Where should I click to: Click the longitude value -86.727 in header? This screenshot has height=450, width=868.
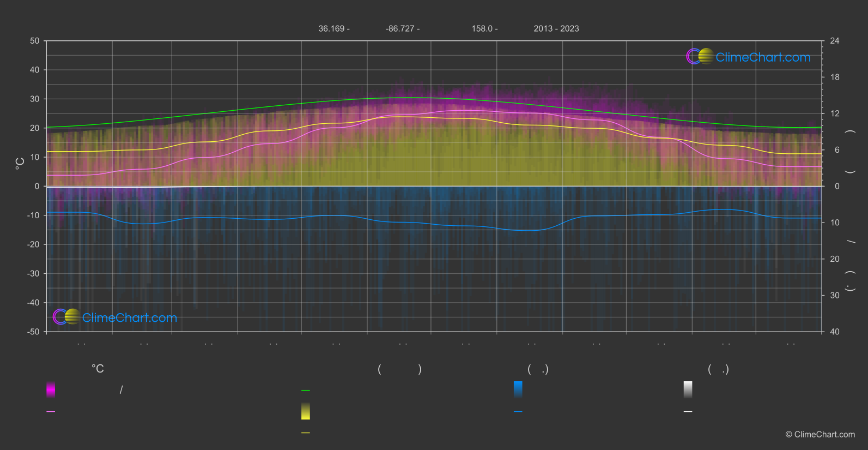[x=400, y=28]
